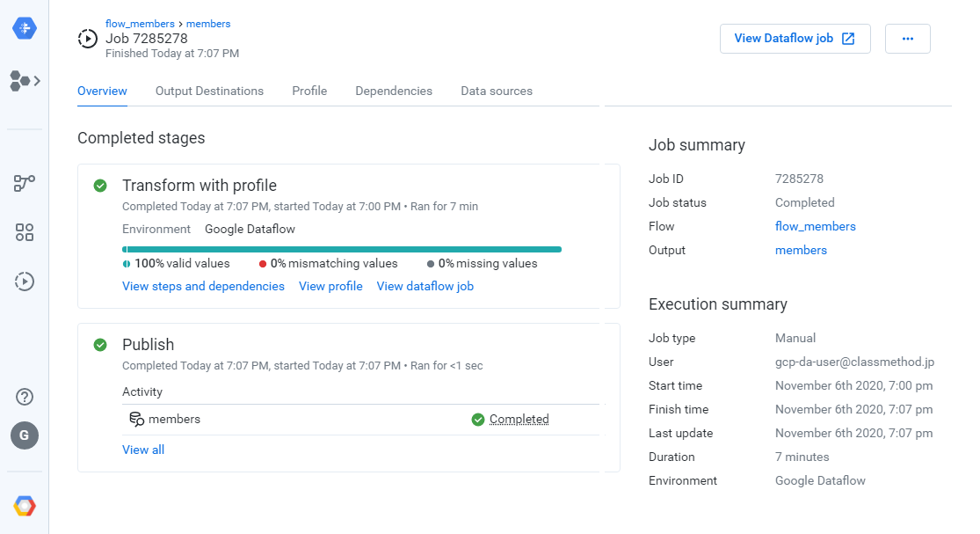Click the members dataset icon under Activity

click(x=135, y=420)
